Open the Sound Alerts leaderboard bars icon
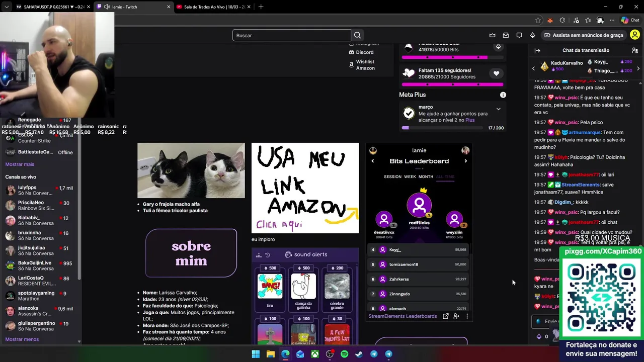The width and height of the screenshot is (644, 362). pyautogui.click(x=259, y=255)
